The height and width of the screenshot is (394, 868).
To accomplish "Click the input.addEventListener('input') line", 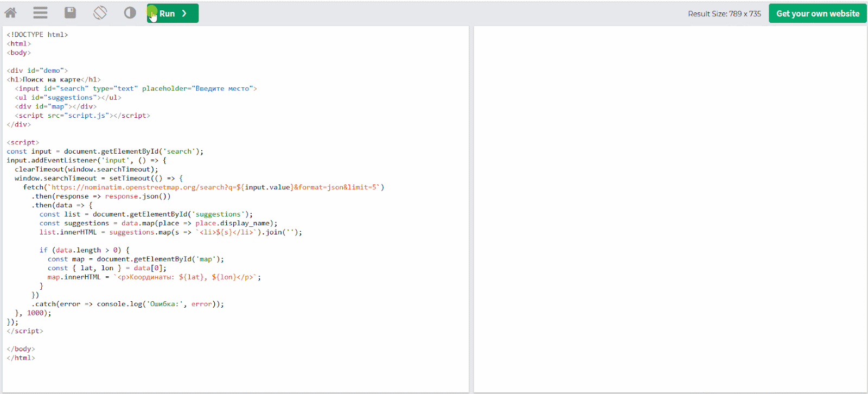I will pyautogui.click(x=86, y=160).
